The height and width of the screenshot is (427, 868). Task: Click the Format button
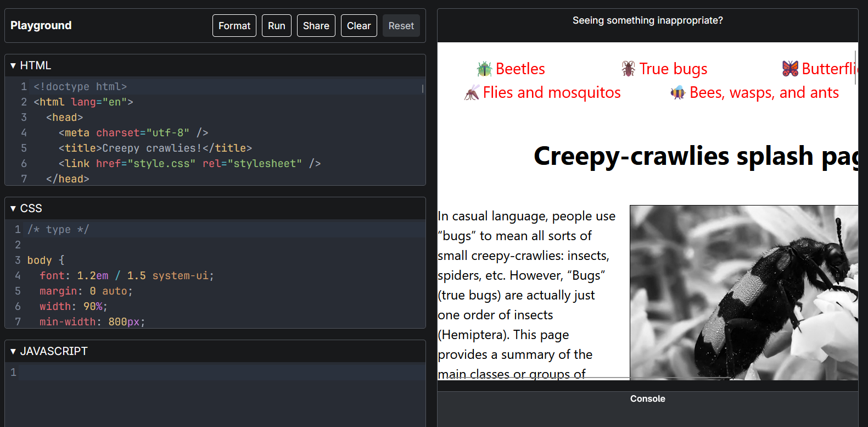pos(234,26)
